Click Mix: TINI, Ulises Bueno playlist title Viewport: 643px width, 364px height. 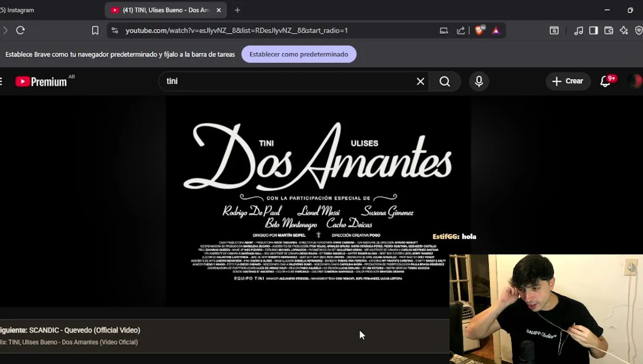click(x=69, y=342)
